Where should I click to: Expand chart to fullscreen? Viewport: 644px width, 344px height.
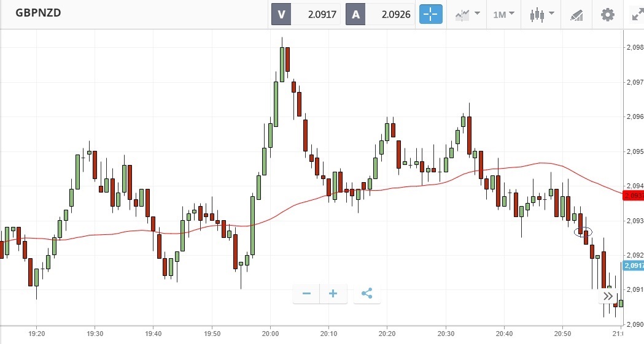click(x=636, y=14)
